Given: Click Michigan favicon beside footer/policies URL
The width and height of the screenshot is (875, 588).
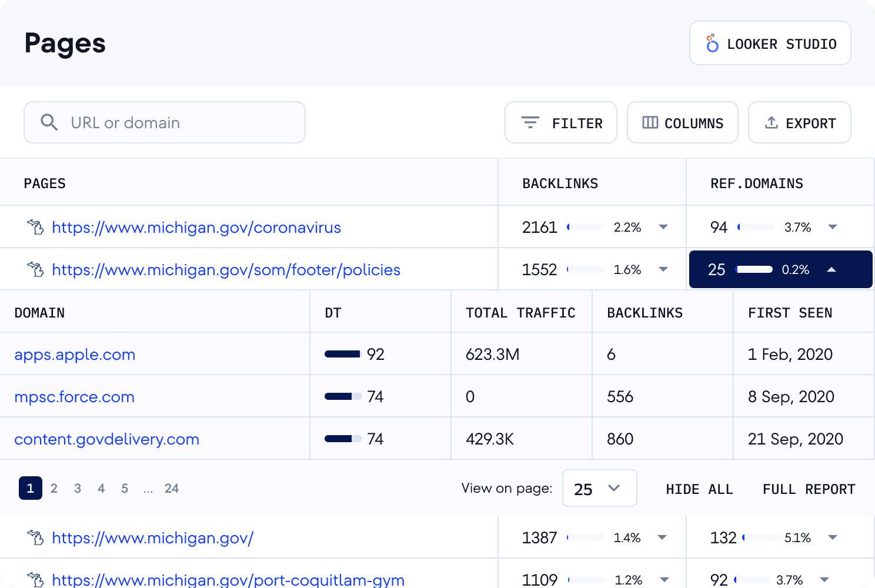Looking at the screenshot, I should (x=36, y=269).
